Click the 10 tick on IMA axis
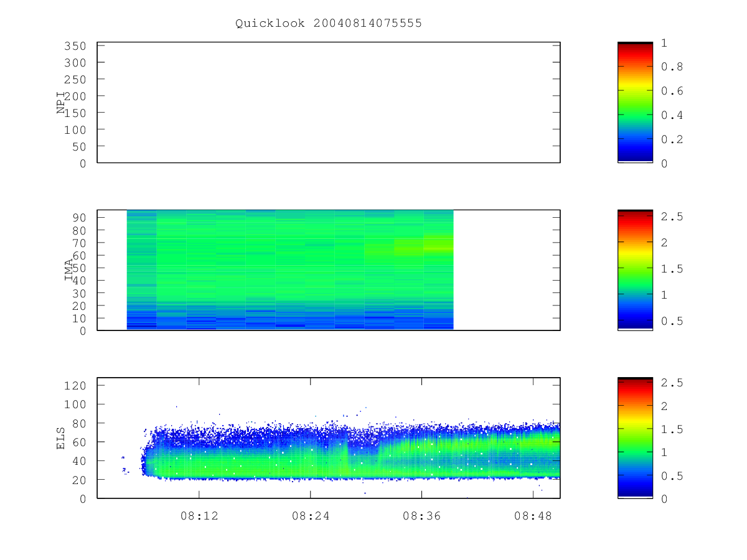747x560 pixels. [x=80, y=318]
